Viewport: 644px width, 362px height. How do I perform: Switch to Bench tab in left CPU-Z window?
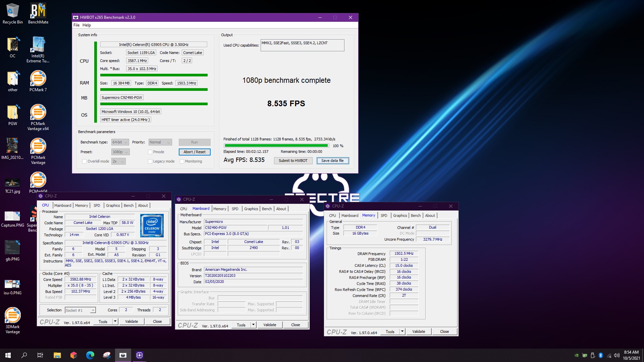[x=128, y=205]
